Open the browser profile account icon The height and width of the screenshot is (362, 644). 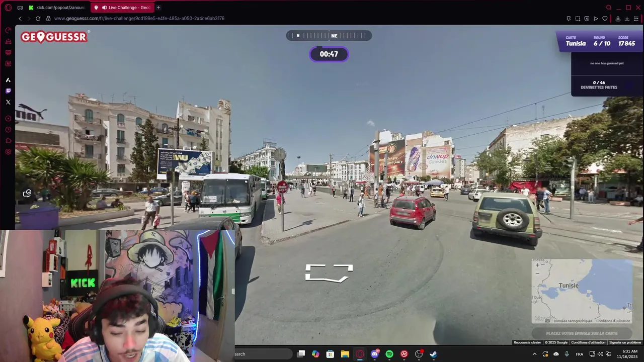pos(618,19)
